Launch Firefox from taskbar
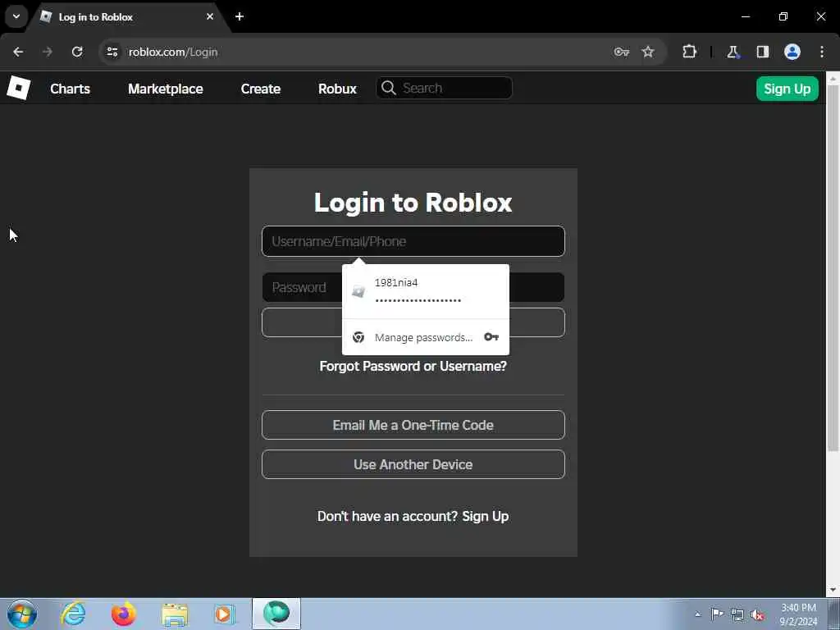 123,614
